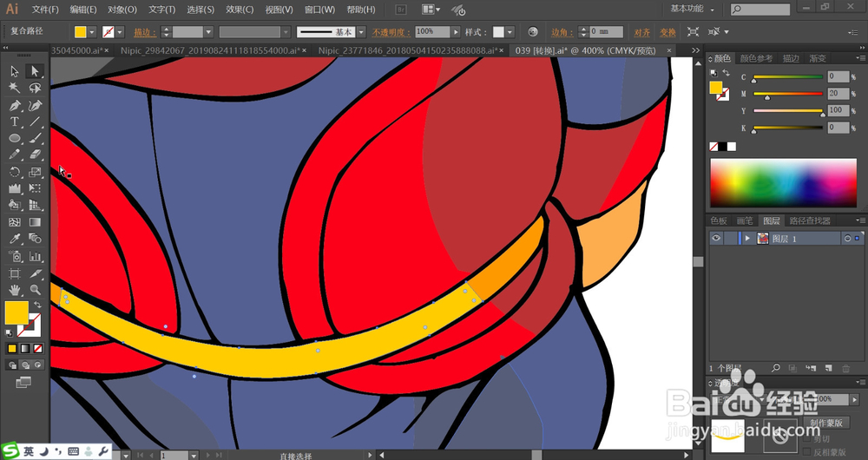
Task: Click the Y value field showing 100
Action: [x=838, y=110]
